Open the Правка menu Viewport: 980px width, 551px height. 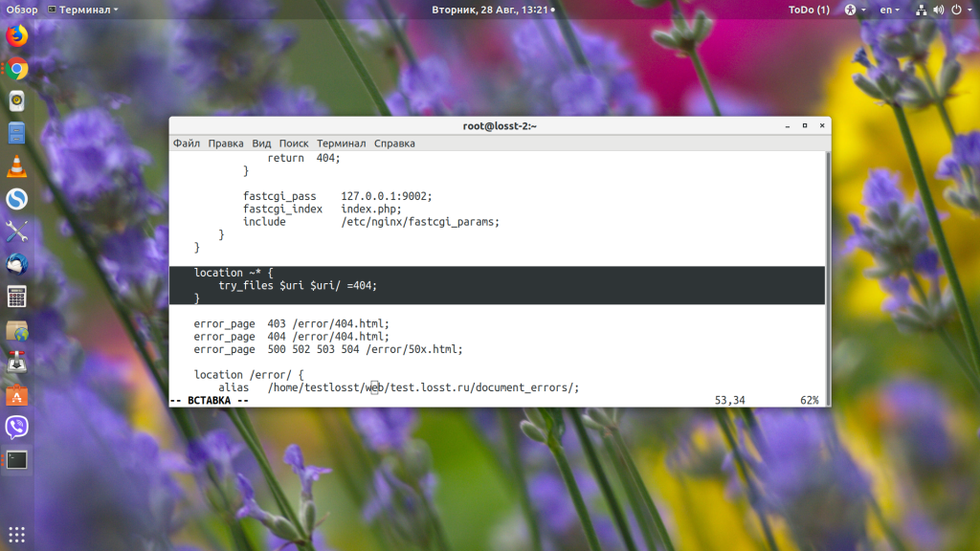(226, 143)
